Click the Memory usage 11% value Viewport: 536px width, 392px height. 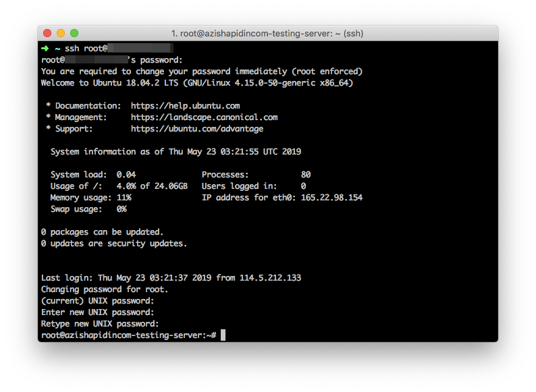tap(124, 198)
